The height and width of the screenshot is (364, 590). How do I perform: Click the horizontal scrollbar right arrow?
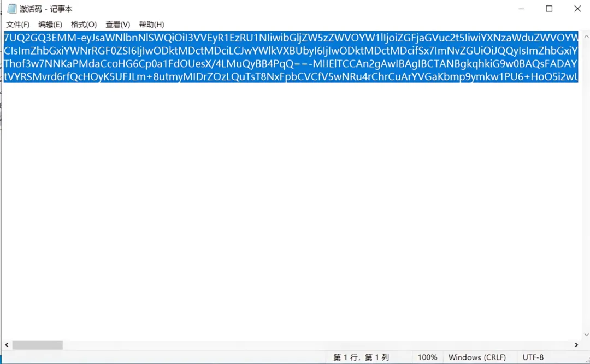(x=576, y=344)
